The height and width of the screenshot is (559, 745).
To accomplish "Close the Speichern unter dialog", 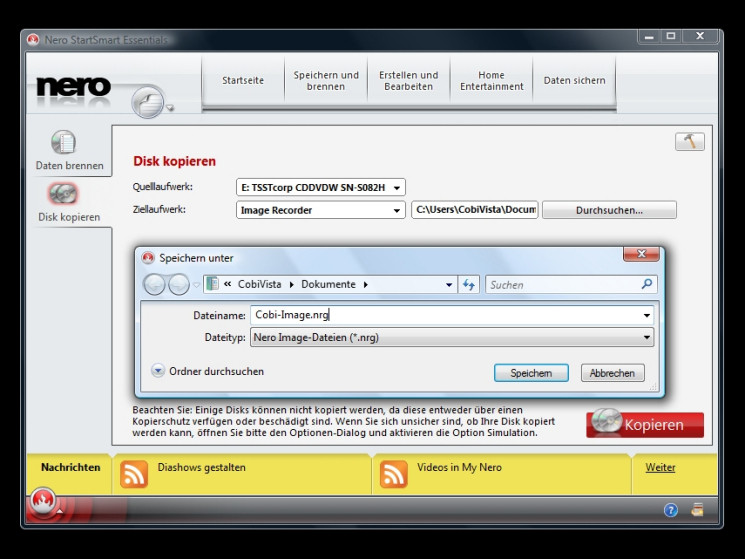I will 641,254.
